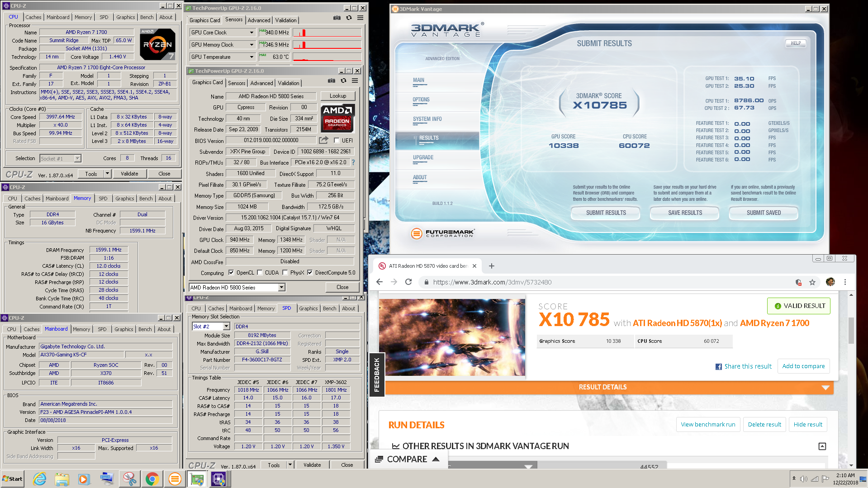This screenshot has width=868, height=488.
Task: Click Share this result Facebook link
Action: click(x=743, y=366)
